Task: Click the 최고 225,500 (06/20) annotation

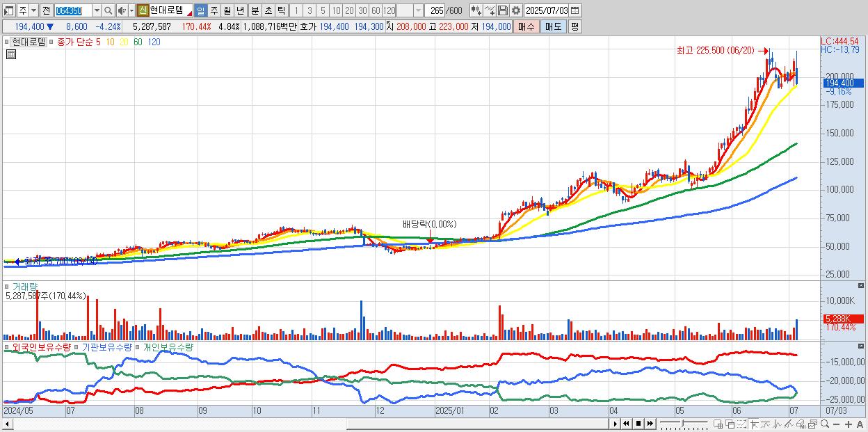Action: pyautogui.click(x=715, y=50)
